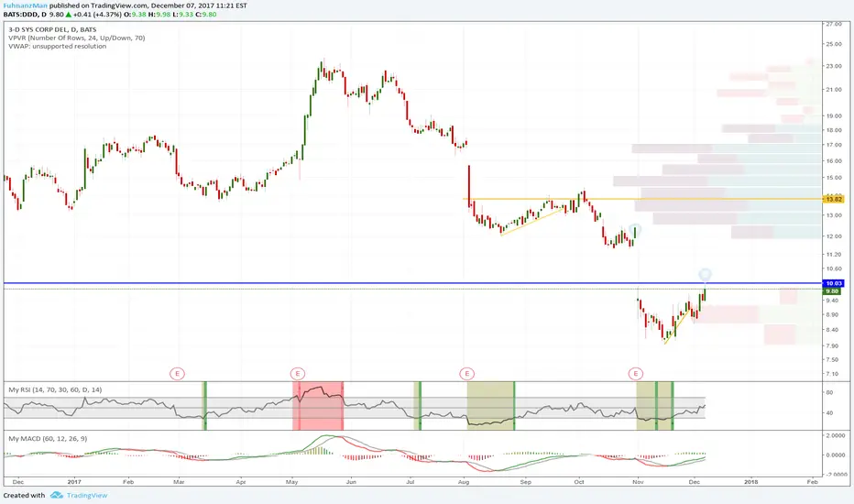The image size is (854, 504).
Task: Click the +0.41 (+4.37%) change value
Action: click(97, 14)
